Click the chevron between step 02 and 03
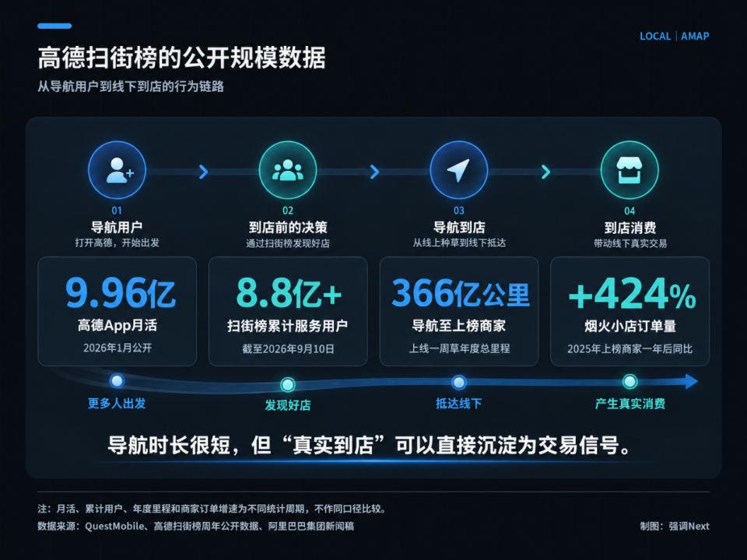Screen dimensions: 747x560 coord(374,171)
